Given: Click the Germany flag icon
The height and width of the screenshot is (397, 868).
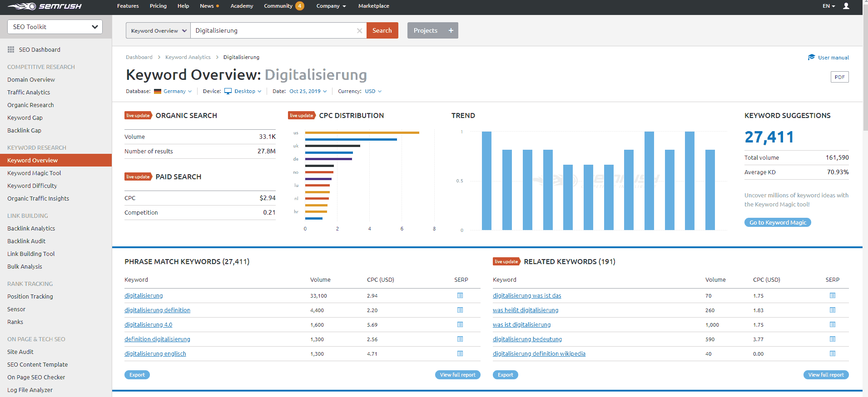Looking at the screenshot, I should coord(158,91).
